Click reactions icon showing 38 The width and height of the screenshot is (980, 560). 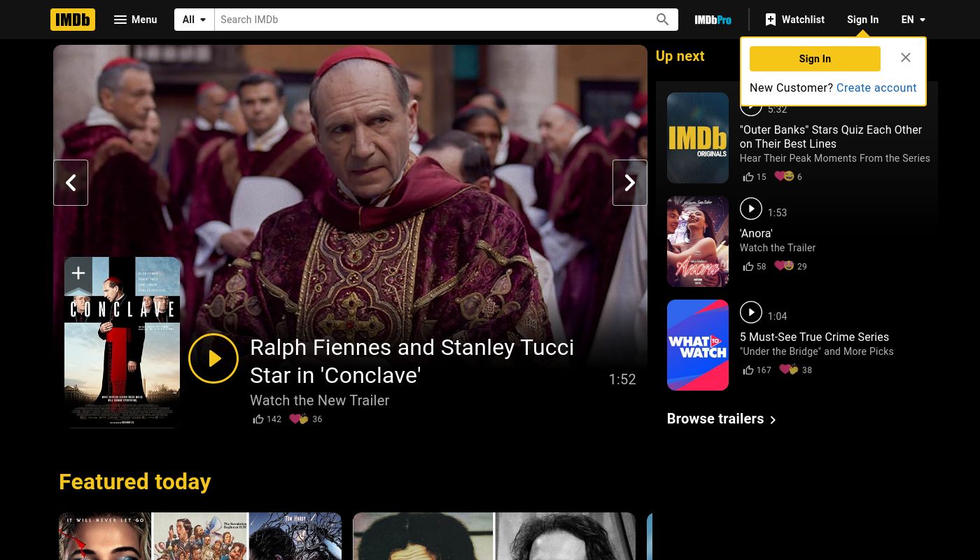[x=789, y=370]
